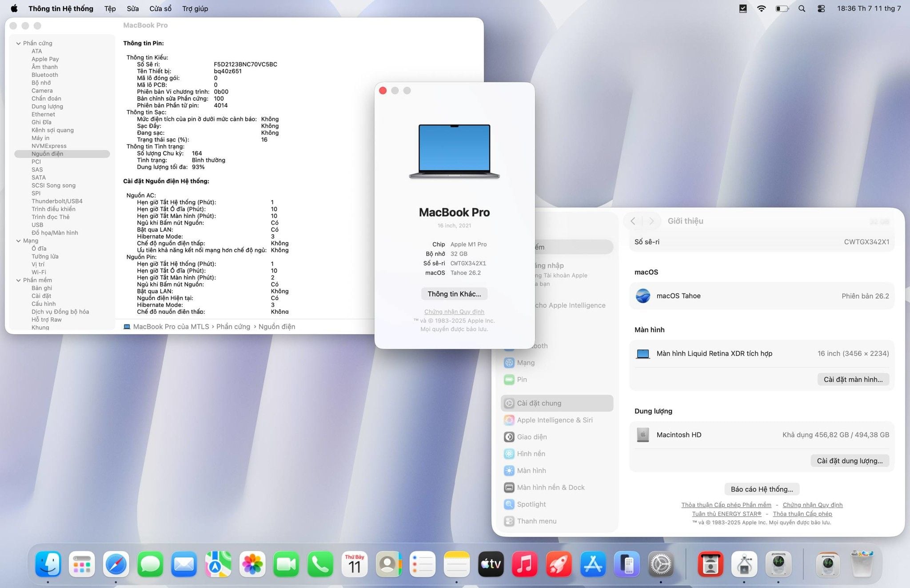
Task: Select Pin in the Settings sidebar
Action: [x=557, y=380]
